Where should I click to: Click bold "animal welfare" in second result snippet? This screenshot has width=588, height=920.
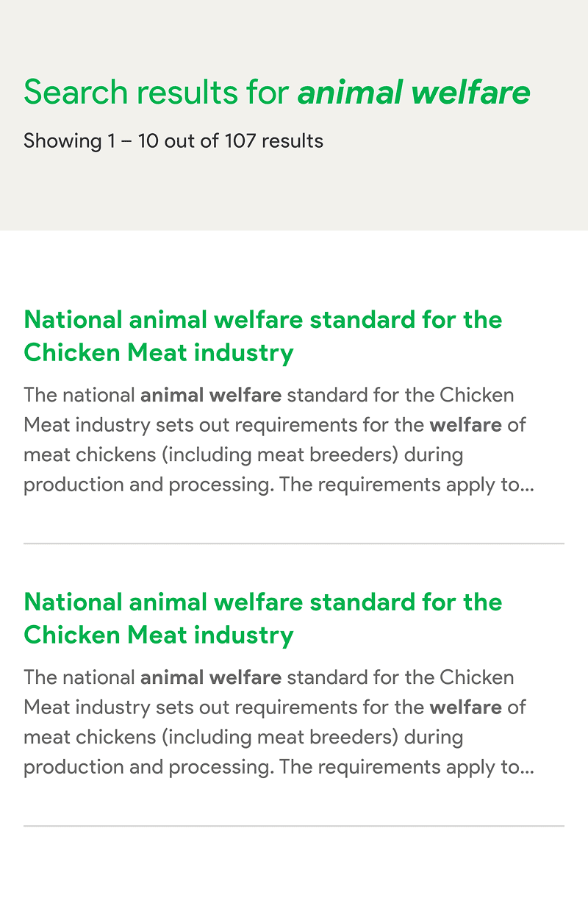coord(211,677)
